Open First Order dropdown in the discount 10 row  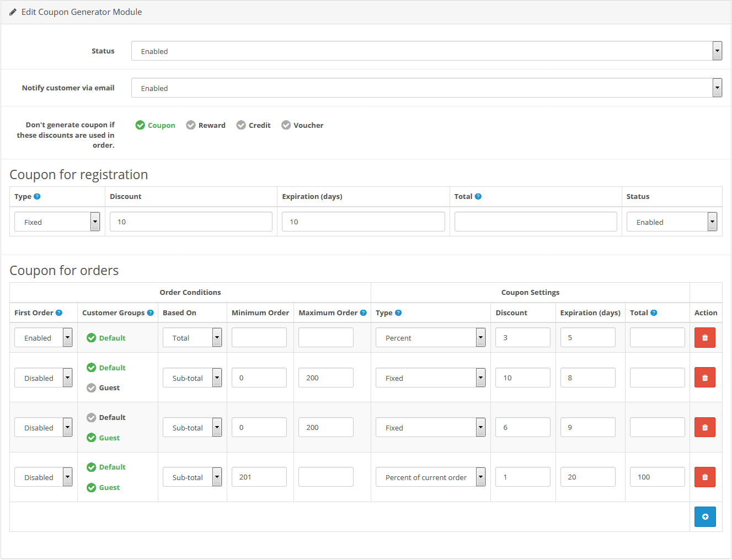pos(43,378)
